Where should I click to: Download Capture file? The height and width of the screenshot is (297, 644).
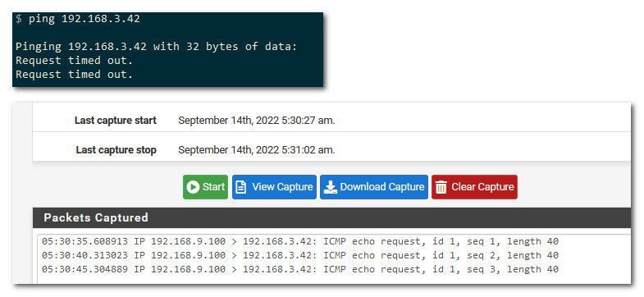coord(374,187)
